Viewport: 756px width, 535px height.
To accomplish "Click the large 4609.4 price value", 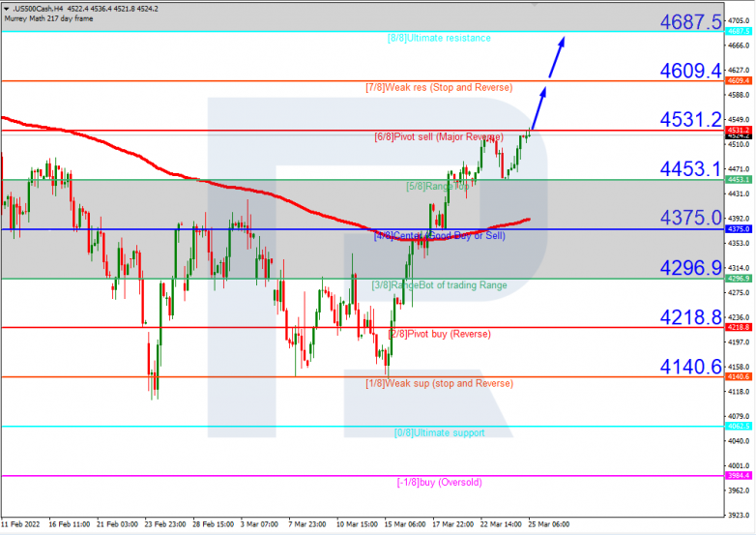I will [691, 71].
